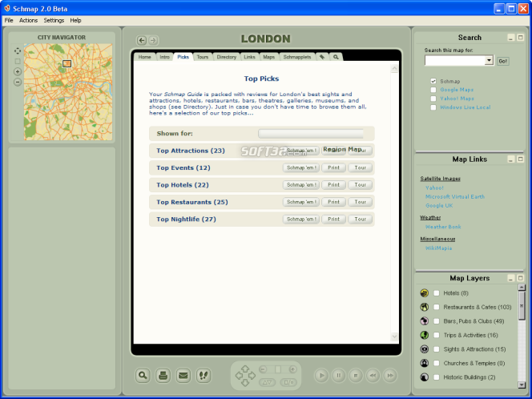Open the Shown for dropdown field
Image resolution: width=532 pixels, height=399 pixels.
[x=310, y=134]
